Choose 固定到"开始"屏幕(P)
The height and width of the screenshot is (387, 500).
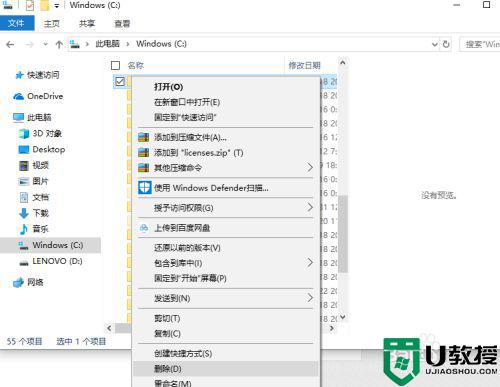[225, 278]
